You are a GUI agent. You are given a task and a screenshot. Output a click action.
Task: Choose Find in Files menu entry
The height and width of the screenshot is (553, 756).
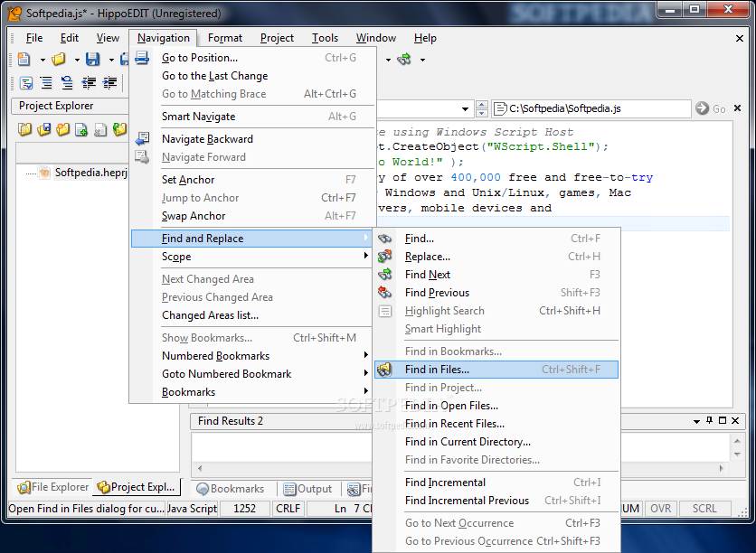pos(496,370)
